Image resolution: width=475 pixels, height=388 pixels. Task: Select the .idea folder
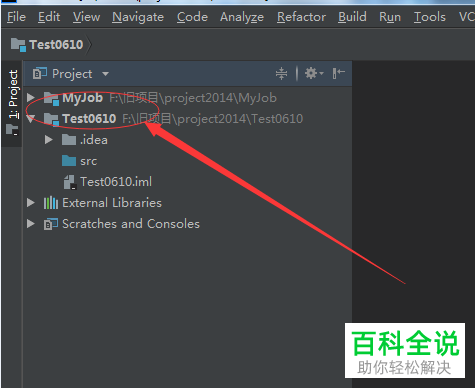187,140
